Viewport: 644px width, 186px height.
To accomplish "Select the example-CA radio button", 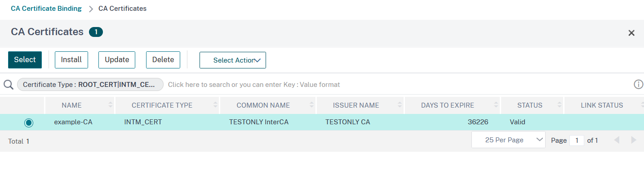I will pos(29,122).
